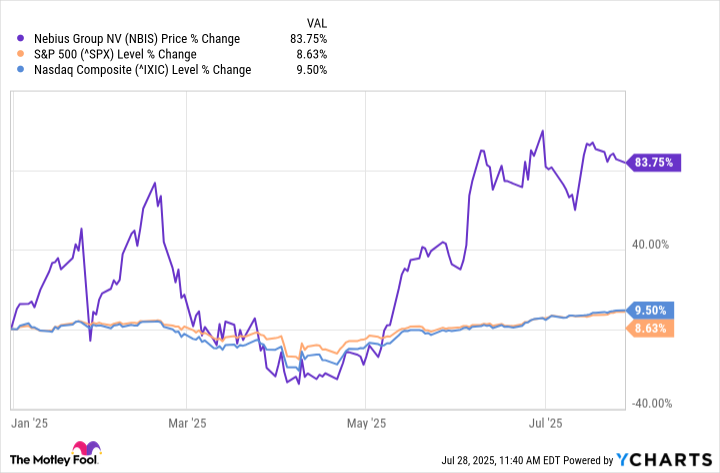Click the Jan '25 x-axis label
This screenshot has height=473, width=720.
pos(29,422)
